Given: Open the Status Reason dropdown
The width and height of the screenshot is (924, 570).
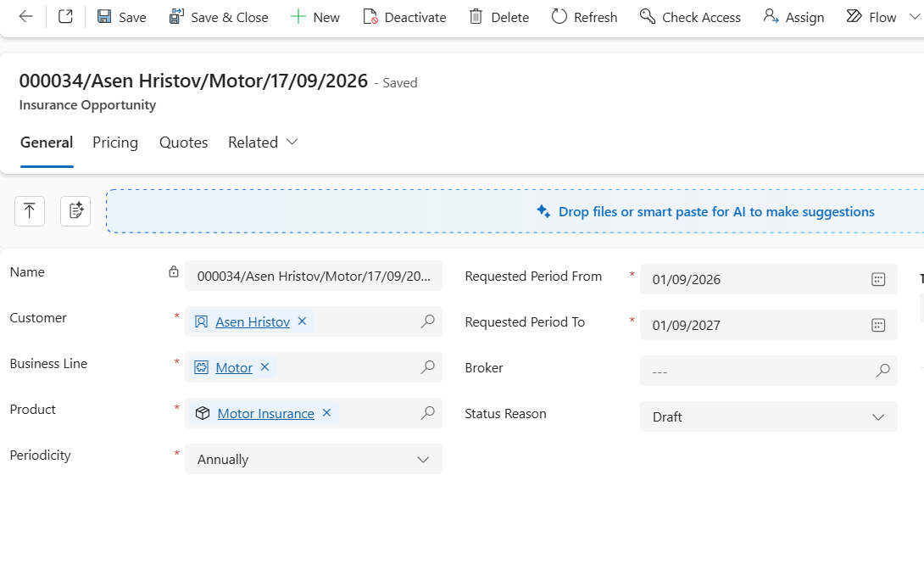Looking at the screenshot, I should click(x=768, y=416).
